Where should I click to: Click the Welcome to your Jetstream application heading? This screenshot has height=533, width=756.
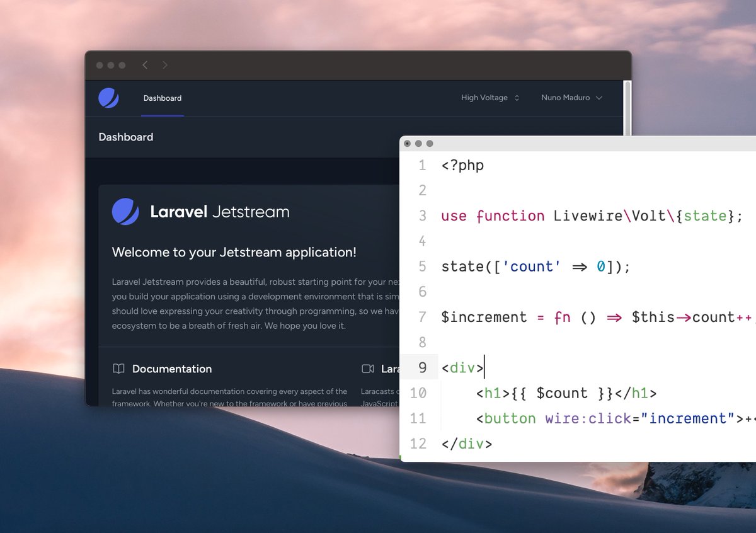click(x=234, y=252)
